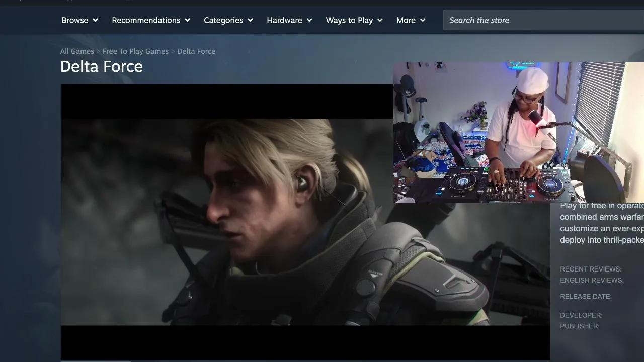Expand the More menu

tap(411, 20)
